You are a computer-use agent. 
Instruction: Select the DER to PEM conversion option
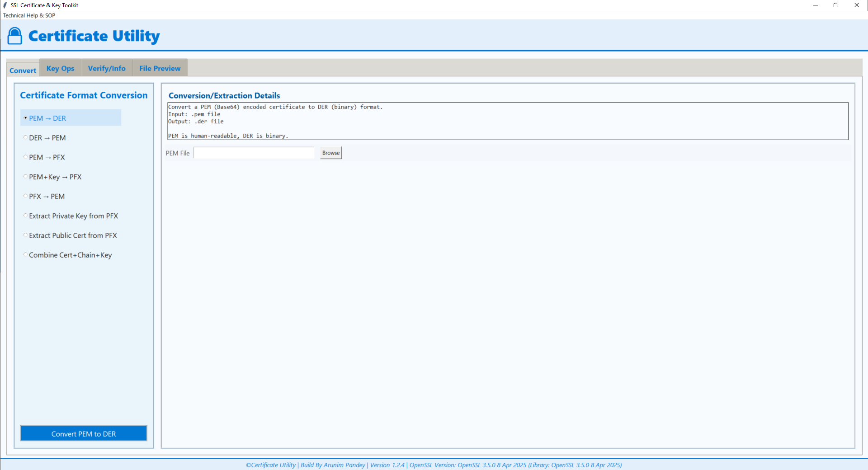(47, 137)
